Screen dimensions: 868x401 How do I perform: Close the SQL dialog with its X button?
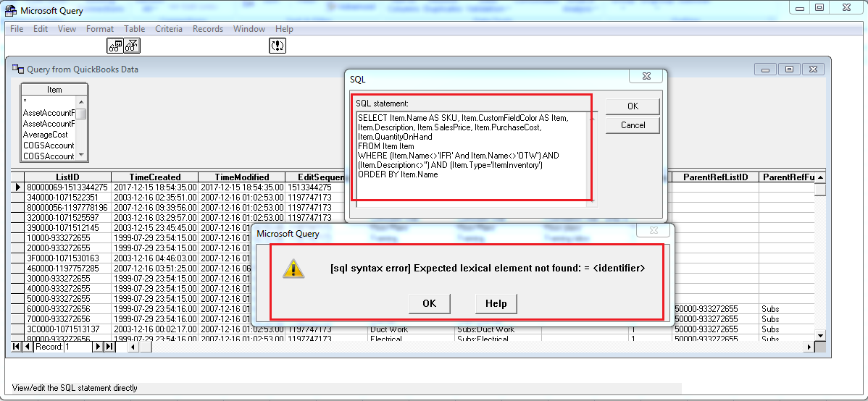pos(648,77)
